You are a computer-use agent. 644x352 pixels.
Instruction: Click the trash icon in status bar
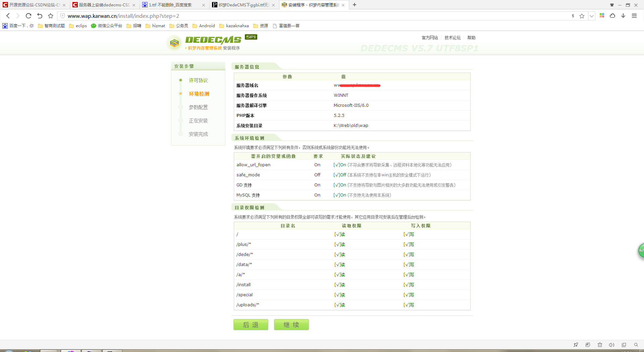point(600,345)
